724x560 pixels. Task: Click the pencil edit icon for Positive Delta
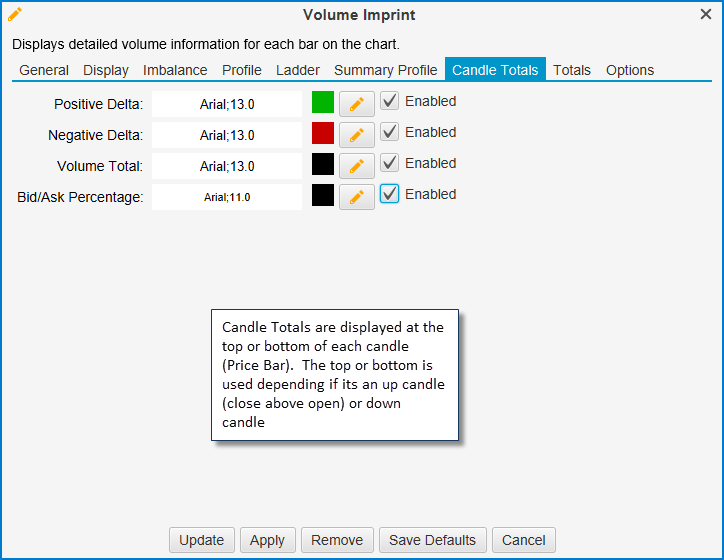(356, 104)
